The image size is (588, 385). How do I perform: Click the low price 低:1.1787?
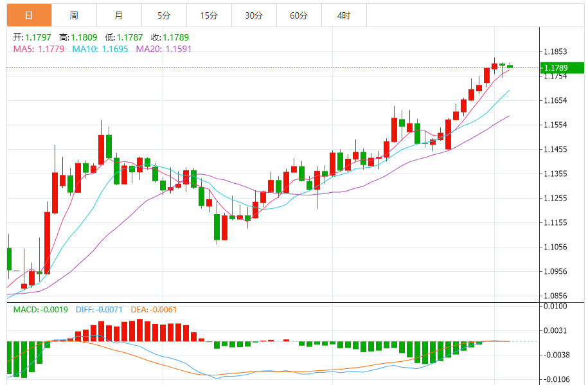(124, 37)
